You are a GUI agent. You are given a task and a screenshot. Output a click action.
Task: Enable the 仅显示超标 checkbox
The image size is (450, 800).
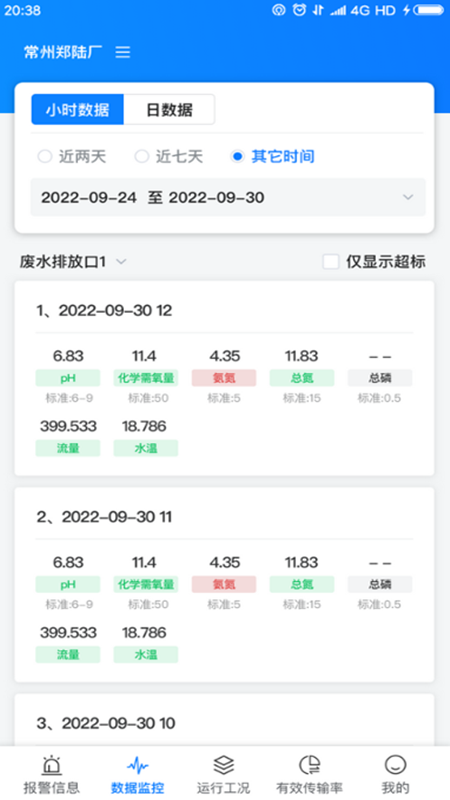click(331, 262)
